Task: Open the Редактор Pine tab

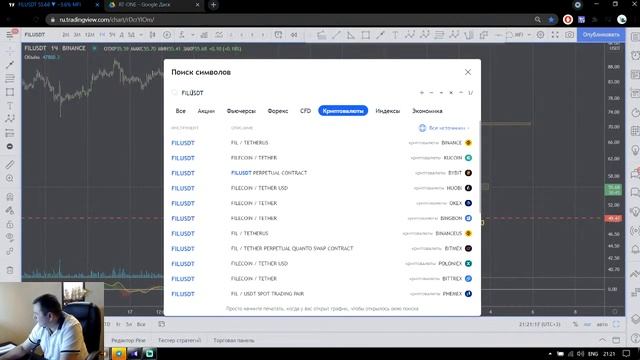Action: tap(128, 340)
